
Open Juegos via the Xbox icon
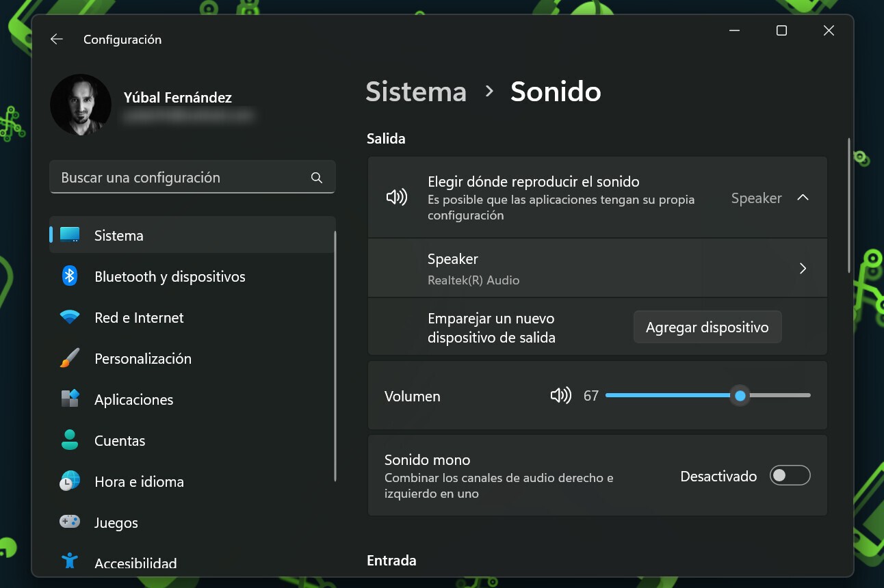pyautogui.click(x=69, y=522)
